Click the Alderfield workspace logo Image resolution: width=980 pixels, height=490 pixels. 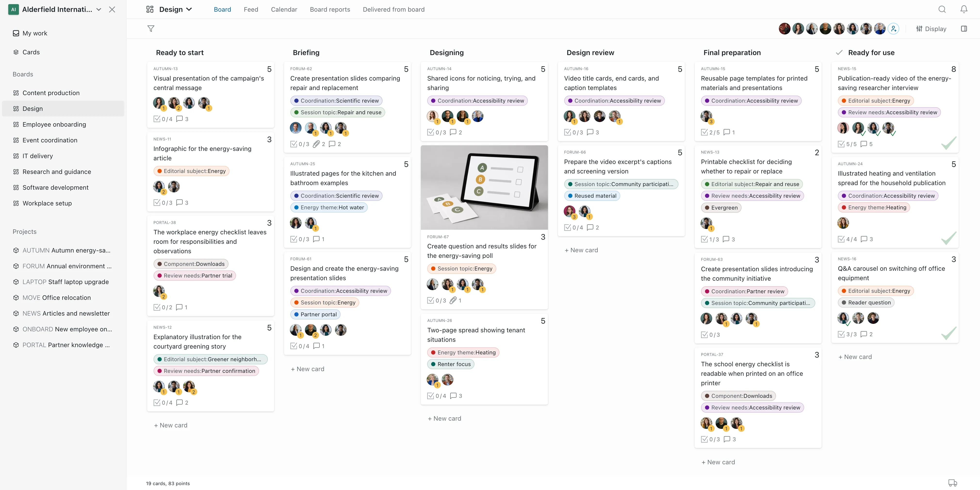[13, 9]
